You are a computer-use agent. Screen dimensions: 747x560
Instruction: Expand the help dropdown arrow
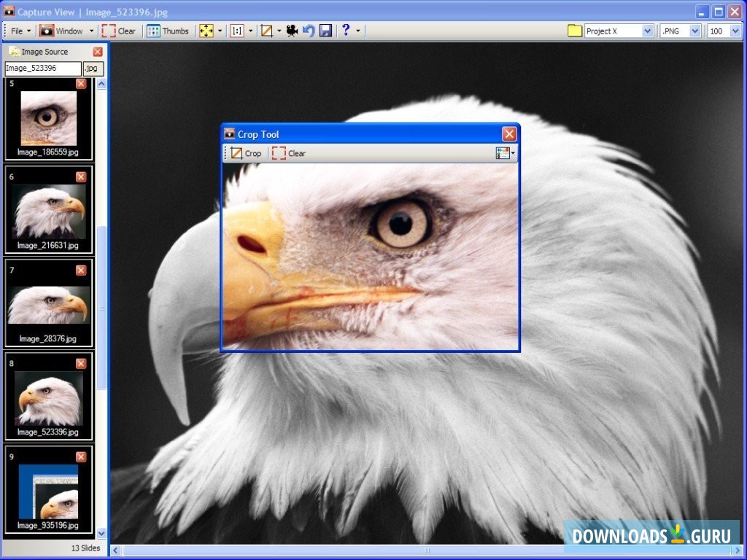(x=357, y=31)
